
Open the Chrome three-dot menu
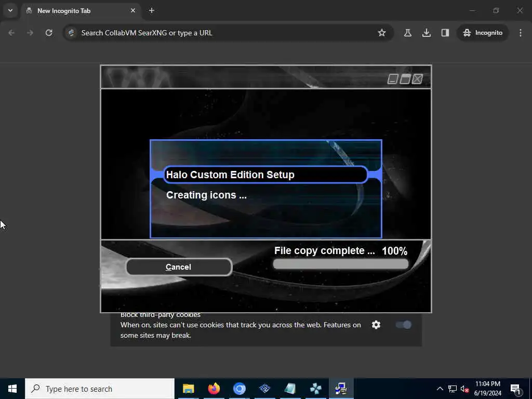[521, 33]
